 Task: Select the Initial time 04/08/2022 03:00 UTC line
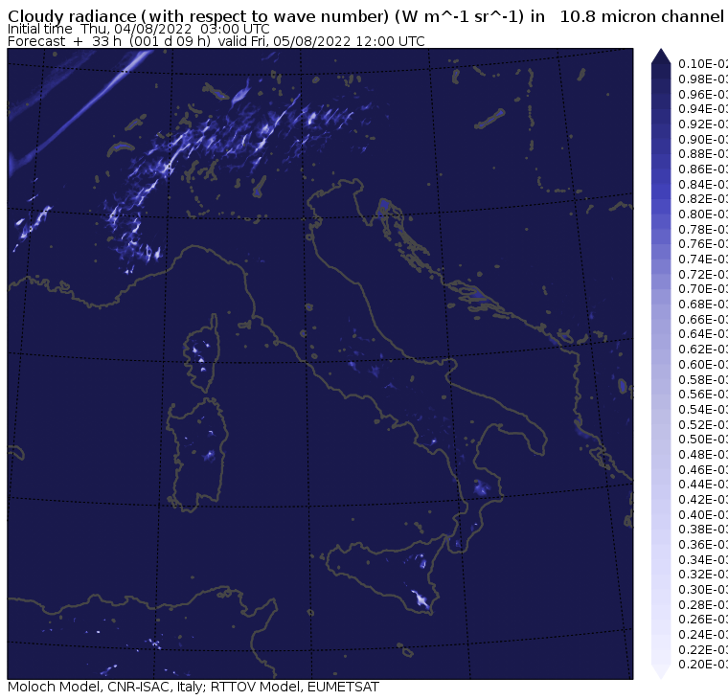coord(138,30)
